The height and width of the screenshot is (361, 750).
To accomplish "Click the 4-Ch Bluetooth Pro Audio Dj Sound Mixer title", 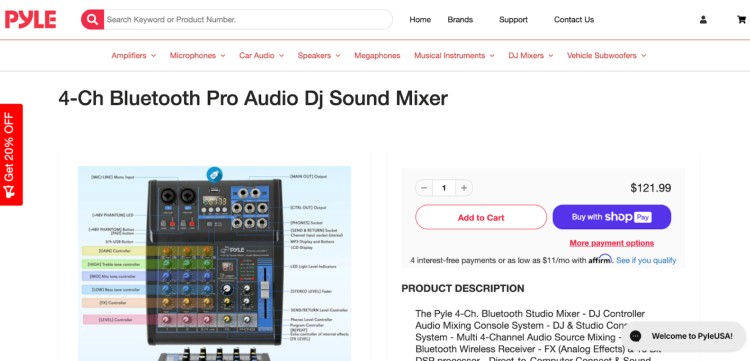I will (x=253, y=98).
